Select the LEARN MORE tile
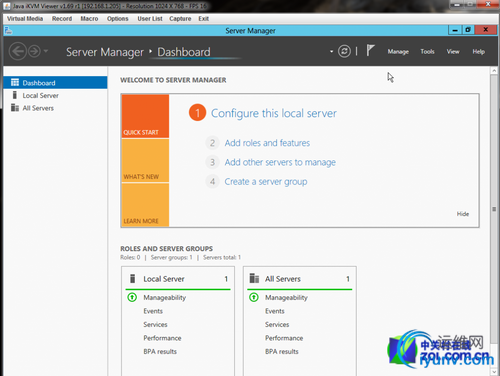The width and height of the screenshot is (500, 376). (x=145, y=205)
